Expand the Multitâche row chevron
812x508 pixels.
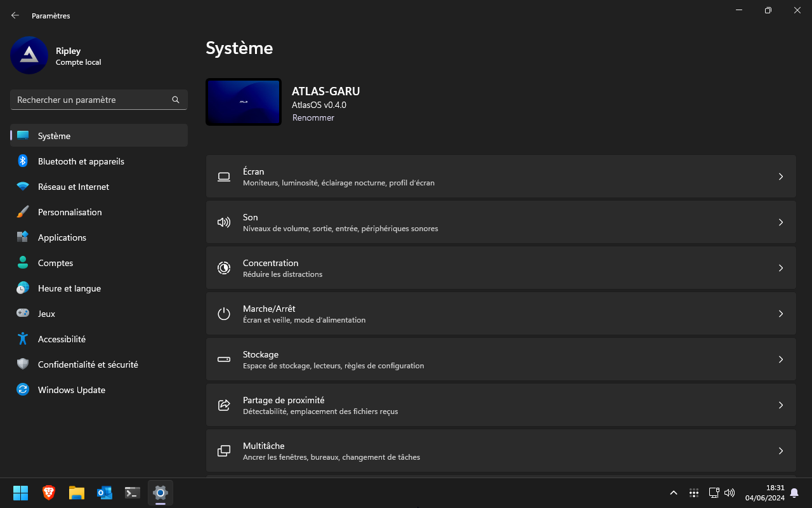coord(781,451)
